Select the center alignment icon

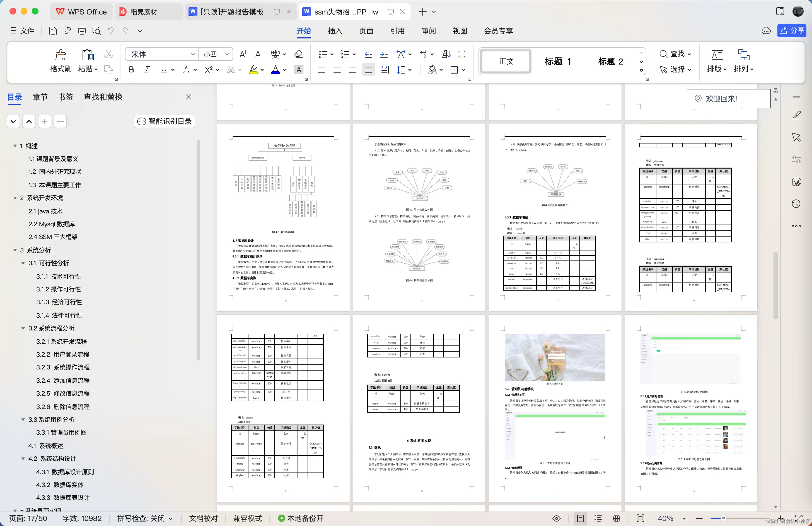(337, 70)
